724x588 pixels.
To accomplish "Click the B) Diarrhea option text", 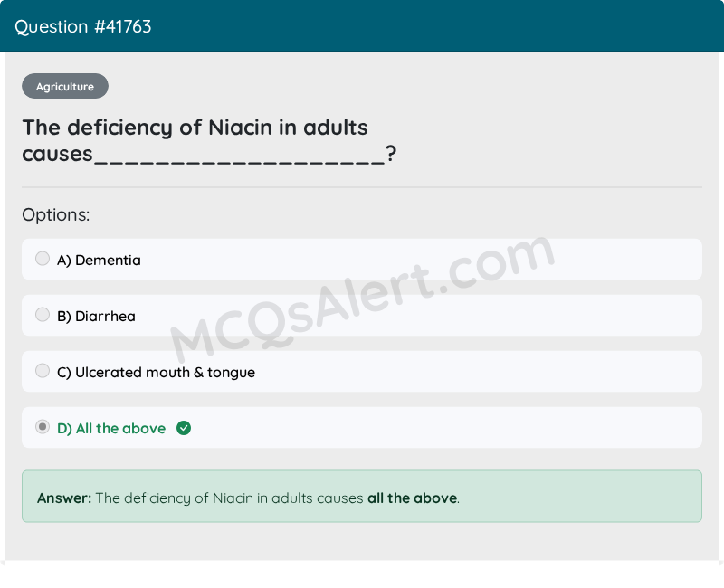I will 96,316.
